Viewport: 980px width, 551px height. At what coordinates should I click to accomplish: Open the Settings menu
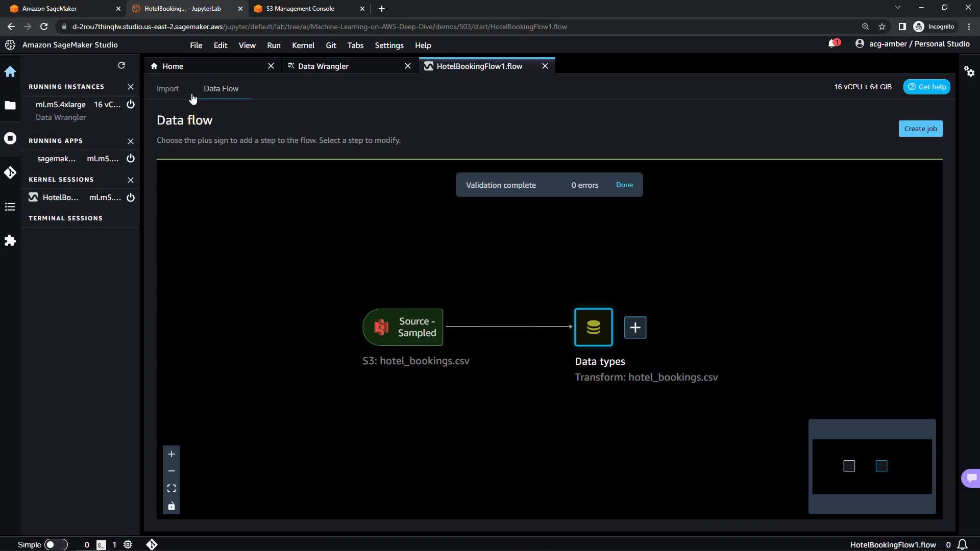coord(389,45)
